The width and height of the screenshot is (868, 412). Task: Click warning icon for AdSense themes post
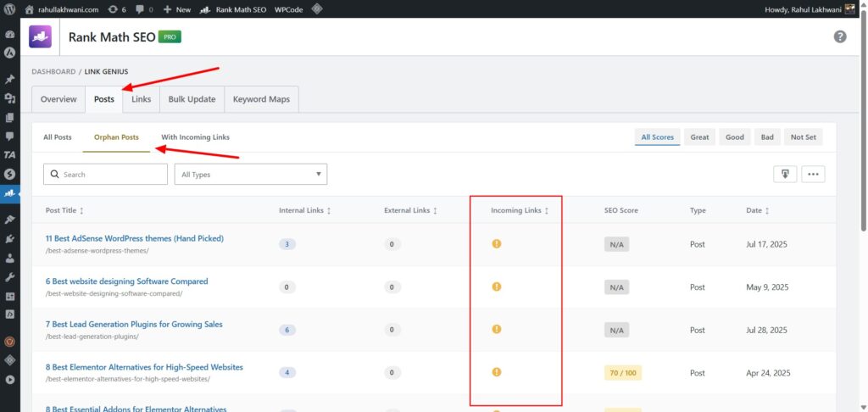[x=497, y=244]
